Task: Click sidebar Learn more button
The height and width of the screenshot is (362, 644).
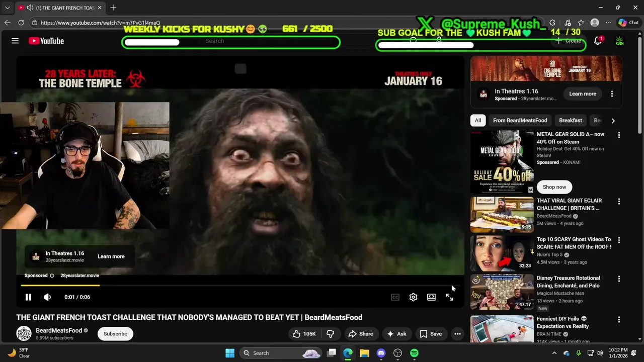Action: point(583,94)
